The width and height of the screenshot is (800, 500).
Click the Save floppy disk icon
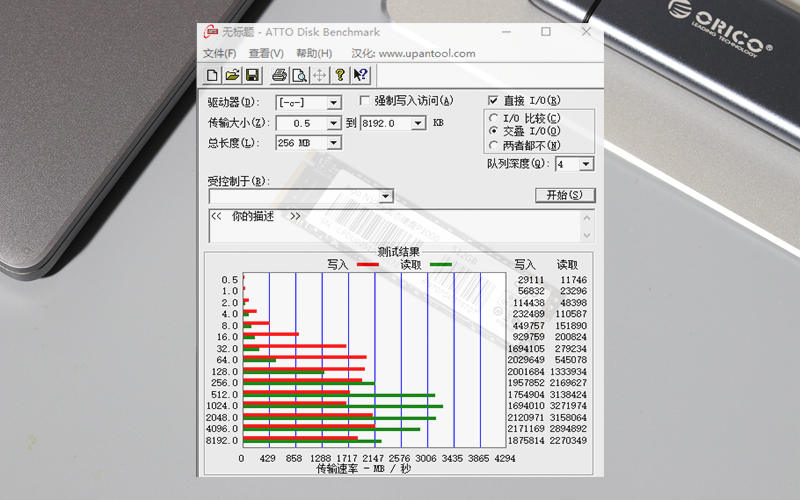pyautogui.click(x=252, y=76)
